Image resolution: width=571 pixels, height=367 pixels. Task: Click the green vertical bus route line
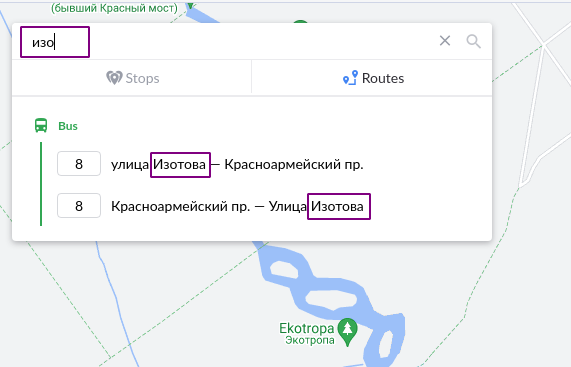(41, 184)
